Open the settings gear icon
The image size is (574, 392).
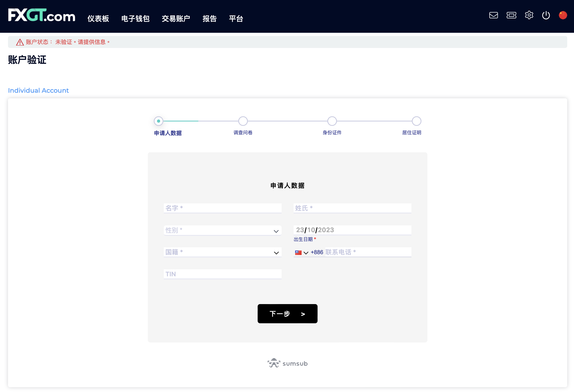529,15
